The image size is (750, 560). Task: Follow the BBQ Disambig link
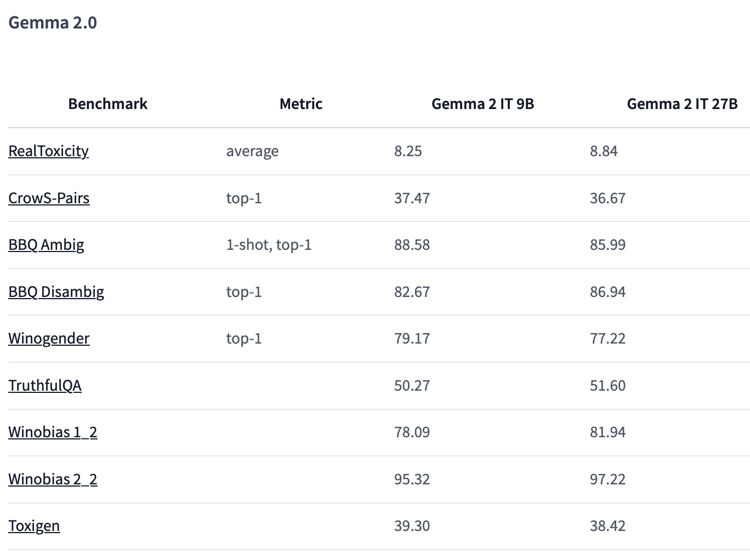pos(56,292)
